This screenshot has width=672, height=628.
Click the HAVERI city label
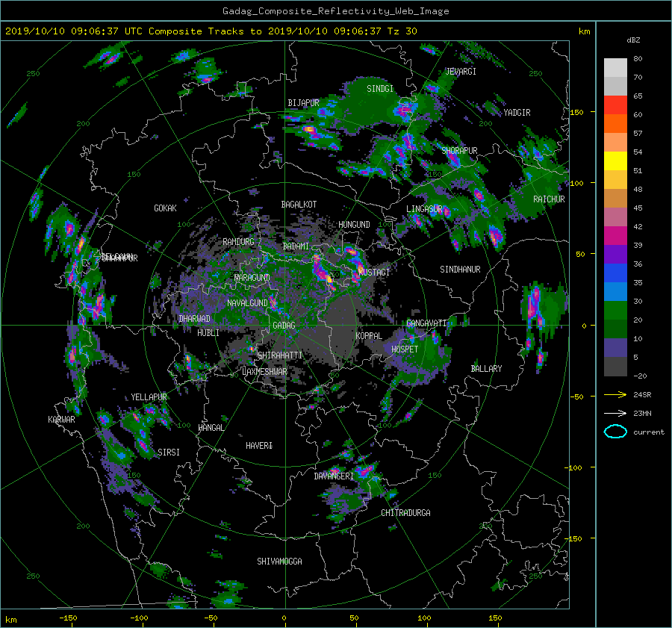pyautogui.click(x=259, y=446)
